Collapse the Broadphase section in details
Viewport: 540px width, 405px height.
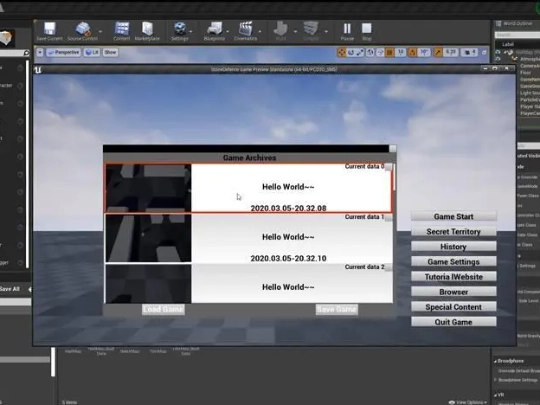495,361
